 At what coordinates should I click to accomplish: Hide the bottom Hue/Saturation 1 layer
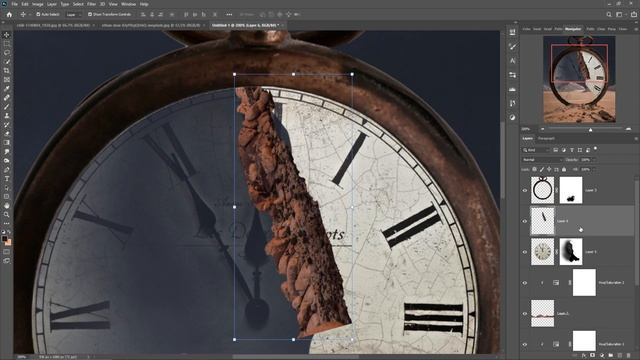525,344
